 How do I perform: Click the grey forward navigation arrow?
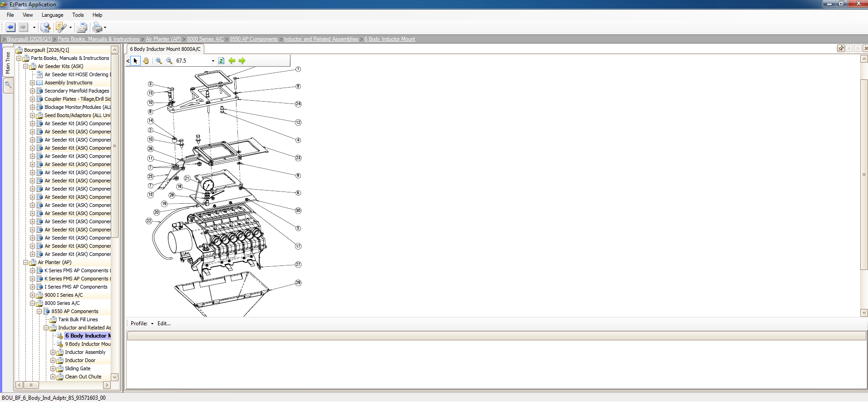click(23, 27)
